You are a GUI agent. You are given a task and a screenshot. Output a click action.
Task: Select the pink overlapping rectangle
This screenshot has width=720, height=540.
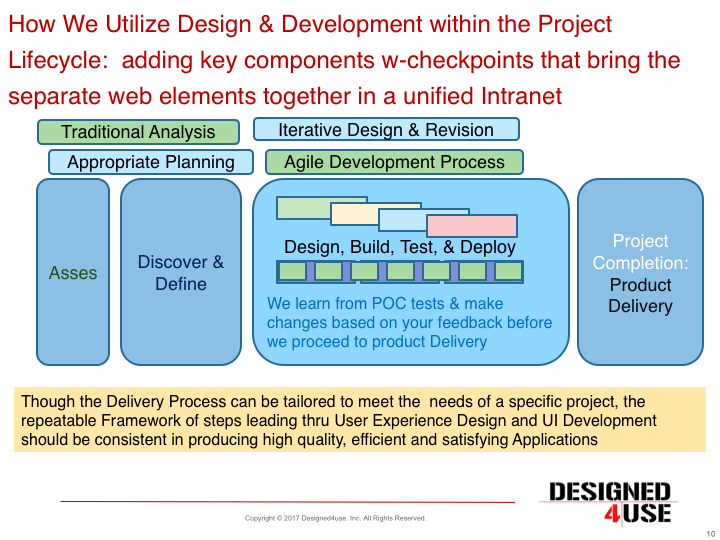point(472,225)
